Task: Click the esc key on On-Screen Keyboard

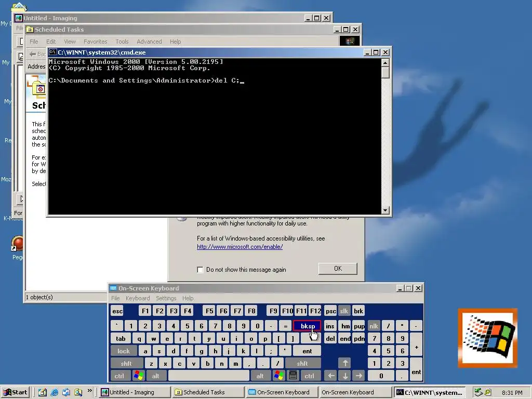Action: (117, 311)
